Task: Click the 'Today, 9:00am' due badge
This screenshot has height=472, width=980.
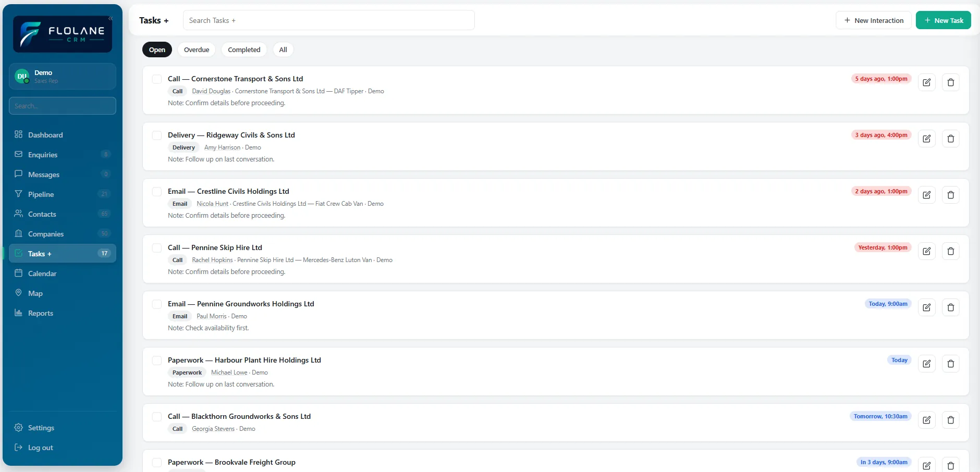Action: click(x=888, y=304)
